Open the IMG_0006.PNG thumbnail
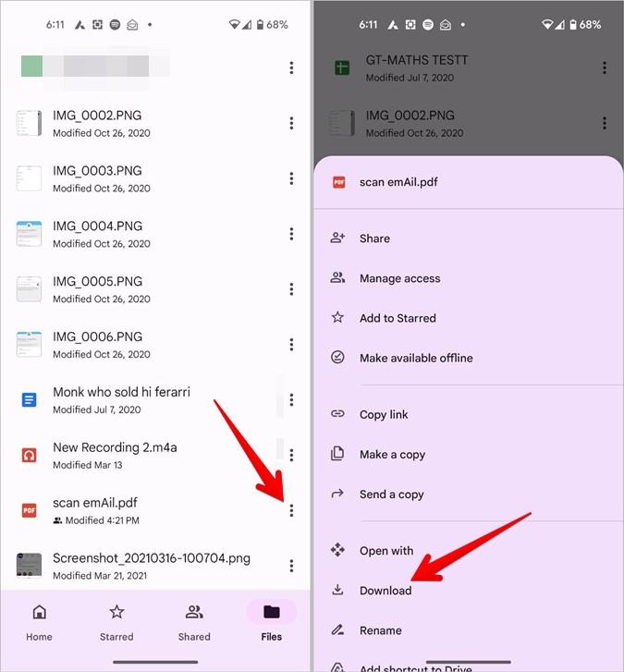 tap(30, 345)
